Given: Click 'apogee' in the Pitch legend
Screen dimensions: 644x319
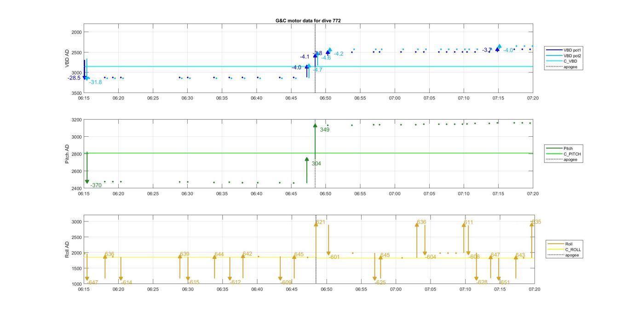Looking at the screenshot, I should [x=570, y=159].
